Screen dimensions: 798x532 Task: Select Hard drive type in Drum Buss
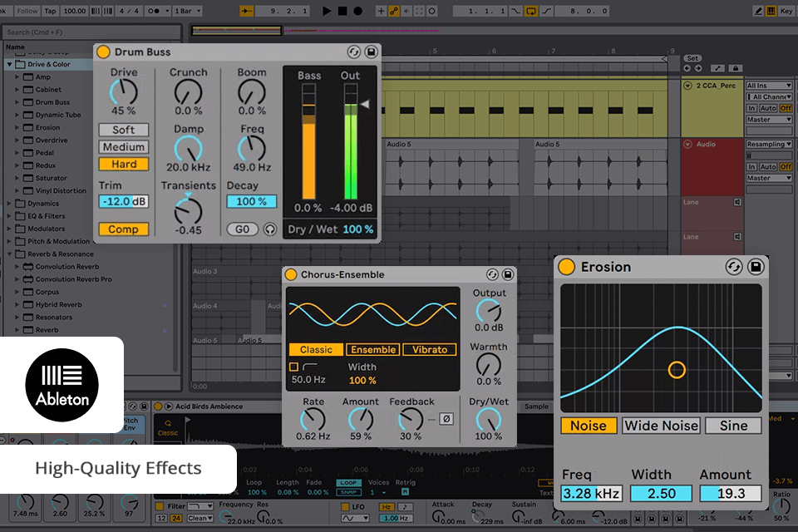[x=124, y=164]
